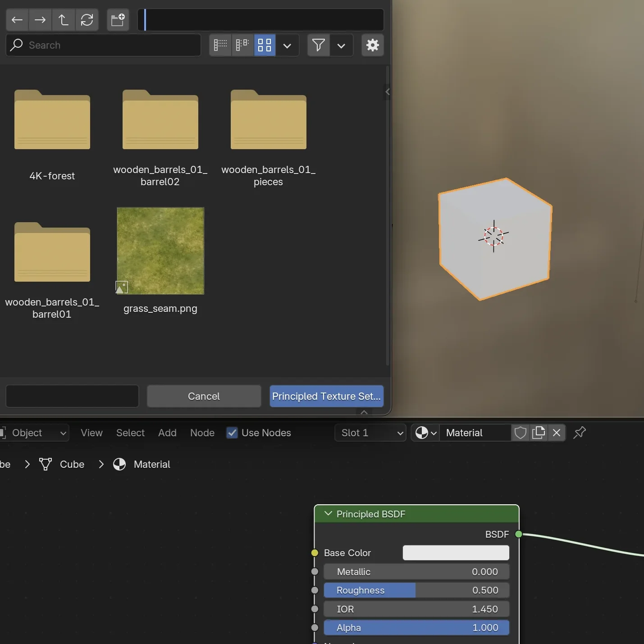Click the Search field

click(x=103, y=45)
